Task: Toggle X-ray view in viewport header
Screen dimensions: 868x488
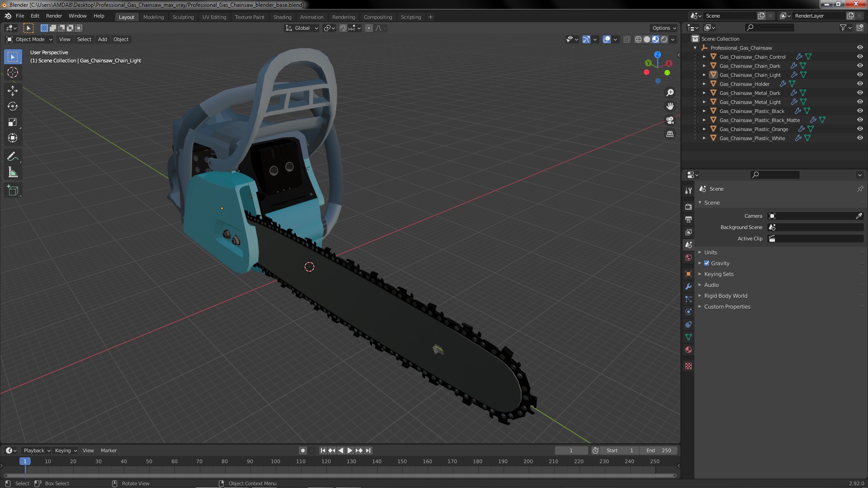Action: pyautogui.click(x=627, y=39)
